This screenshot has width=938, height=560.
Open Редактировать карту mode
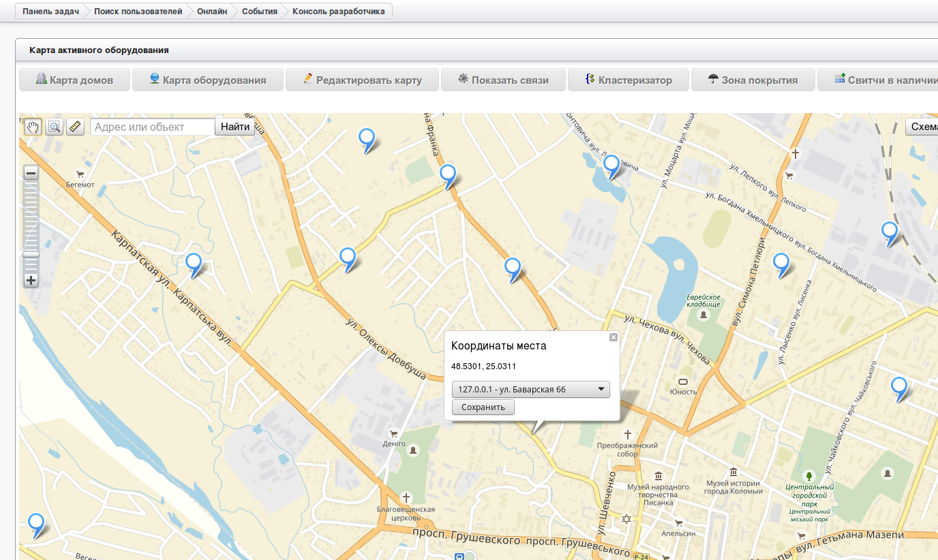coord(362,80)
